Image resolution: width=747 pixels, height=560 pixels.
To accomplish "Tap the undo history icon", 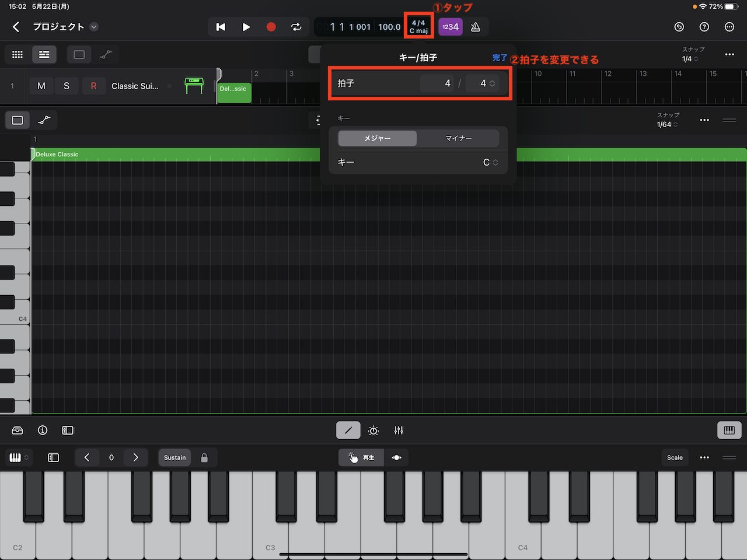I will [x=679, y=27].
